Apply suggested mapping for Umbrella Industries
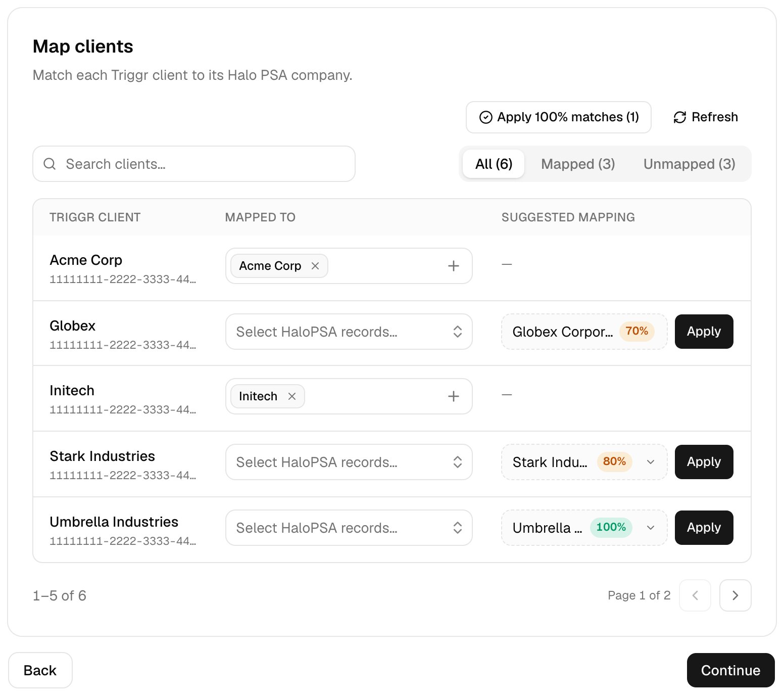 coord(704,528)
